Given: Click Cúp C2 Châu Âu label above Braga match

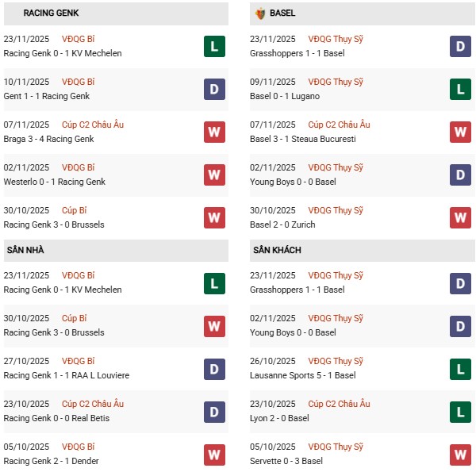Looking at the screenshot, I should (x=93, y=125).
